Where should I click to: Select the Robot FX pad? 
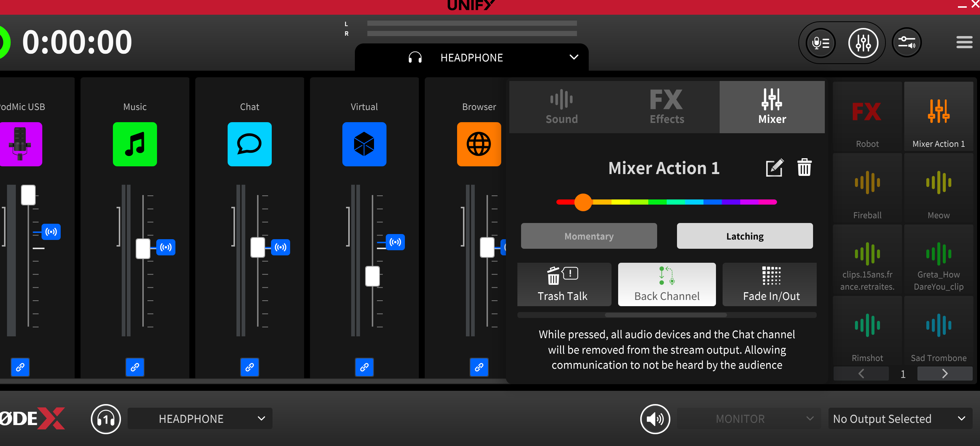pyautogui.click(x=867, y=116)
